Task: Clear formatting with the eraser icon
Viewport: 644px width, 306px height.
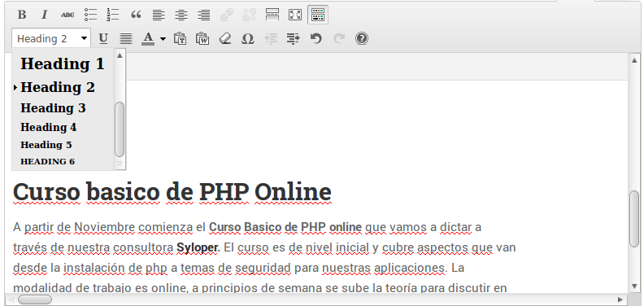Action: point(225,39)
